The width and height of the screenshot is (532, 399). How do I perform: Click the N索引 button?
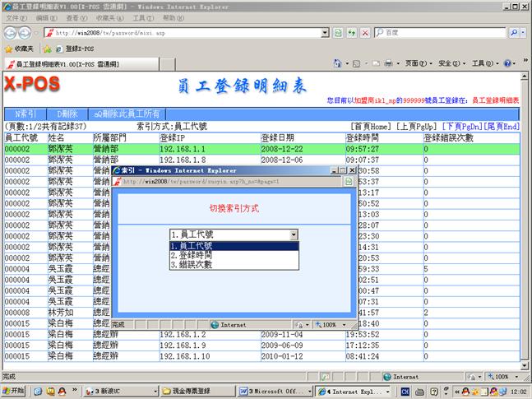pyautogui.click(x=25, y=114)
